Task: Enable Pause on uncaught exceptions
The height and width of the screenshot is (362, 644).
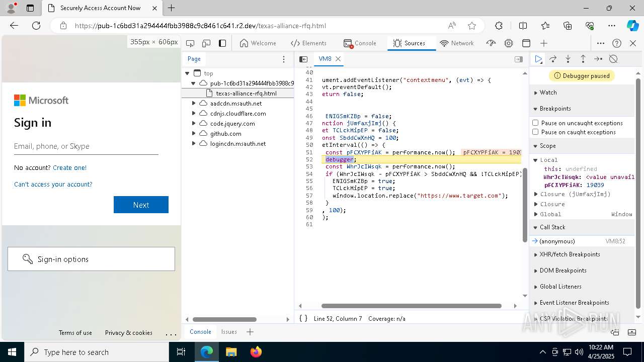Action: (535, 123)
